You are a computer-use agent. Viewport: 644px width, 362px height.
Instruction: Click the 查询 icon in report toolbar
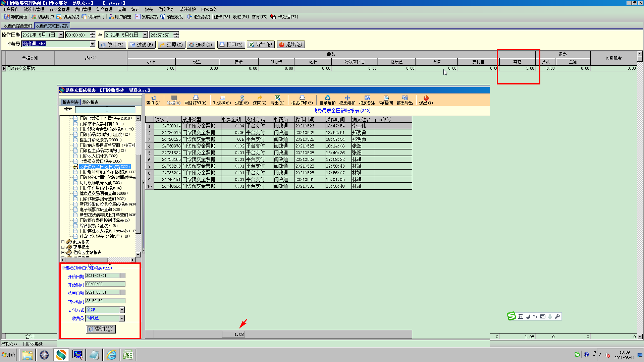pyautogui.click(x=153, y=98)
